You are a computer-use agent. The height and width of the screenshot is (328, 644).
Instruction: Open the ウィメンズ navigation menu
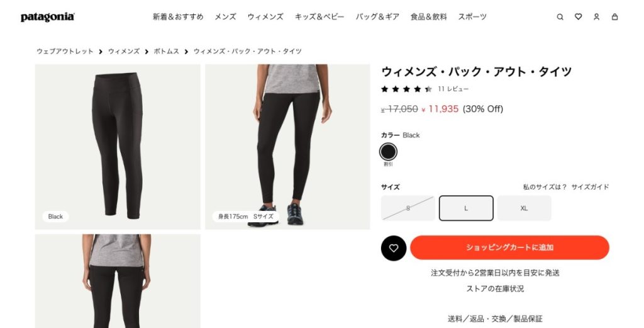(x=265, y=17)
